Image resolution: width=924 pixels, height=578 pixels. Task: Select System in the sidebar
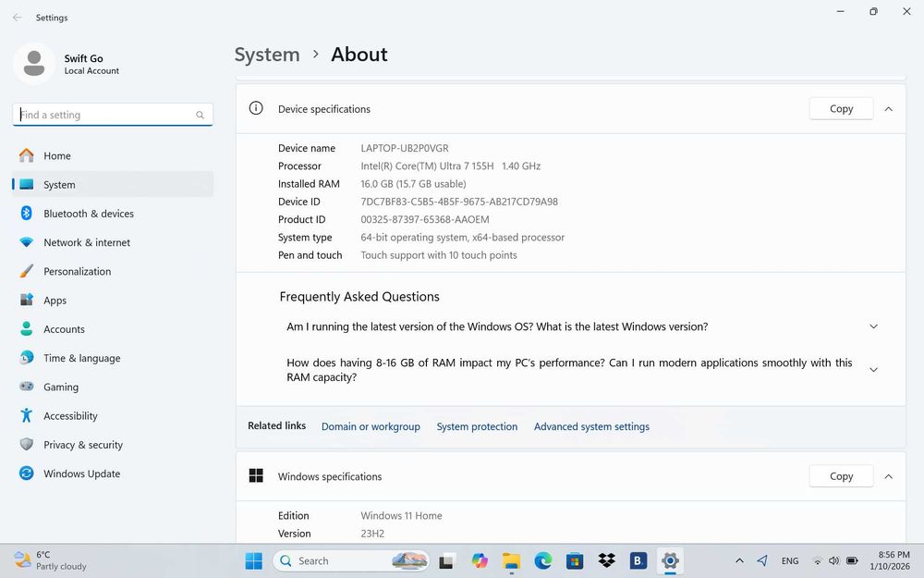pyautogui.click(x=113, y=185)
